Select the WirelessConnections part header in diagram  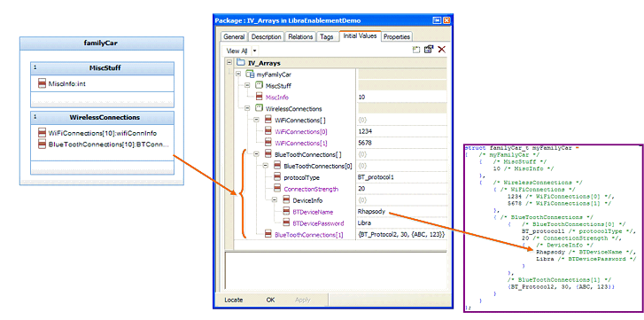coord(102,118)
